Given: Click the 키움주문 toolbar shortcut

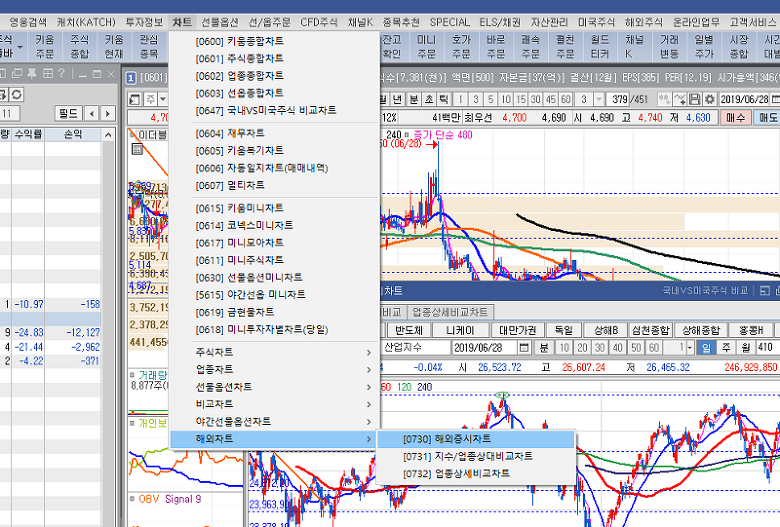Looking at the screenshot, I should pyautogui.click(x=45, y=46).
